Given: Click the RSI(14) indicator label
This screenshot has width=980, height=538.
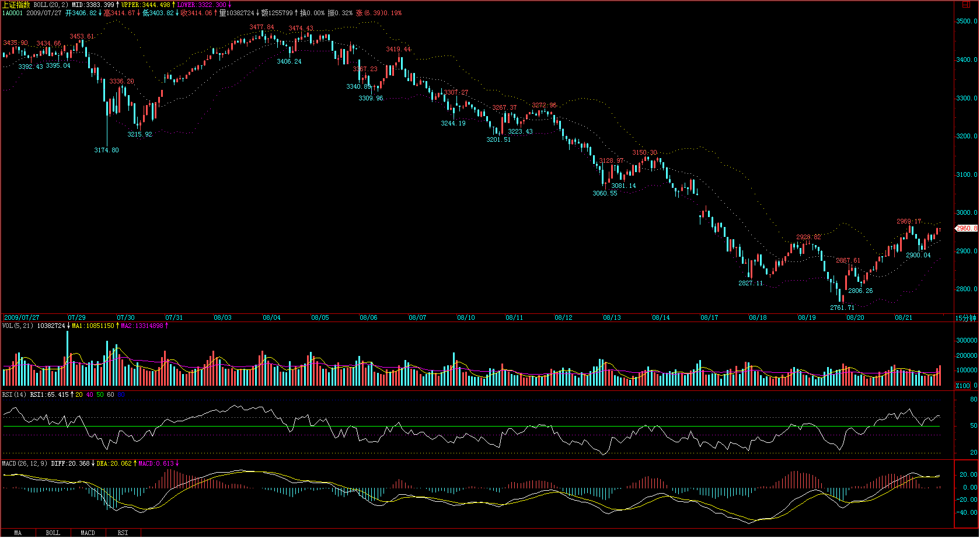Looking at the screenshot, I should 15,394.
